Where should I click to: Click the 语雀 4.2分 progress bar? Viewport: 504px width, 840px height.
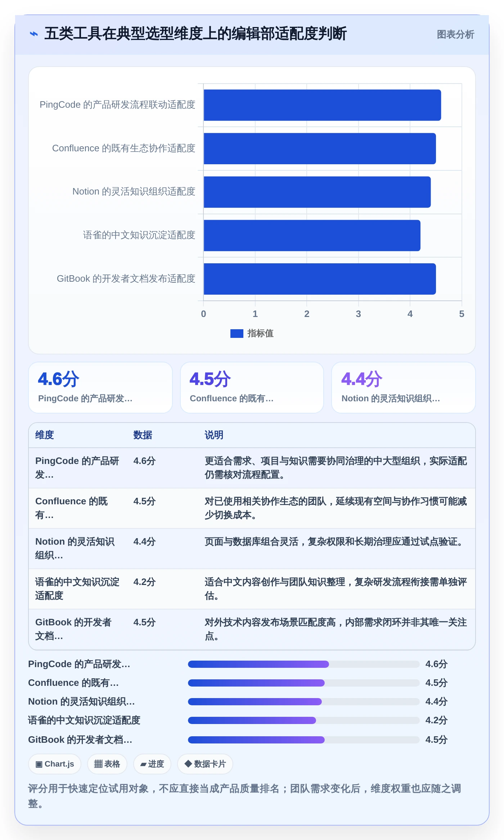click(304, 720)
